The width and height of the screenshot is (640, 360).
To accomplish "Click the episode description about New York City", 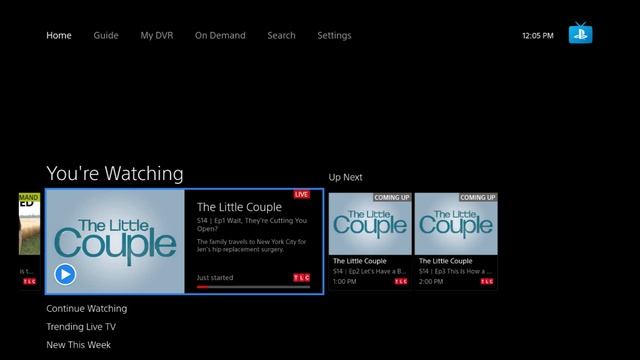I will 251,245.
